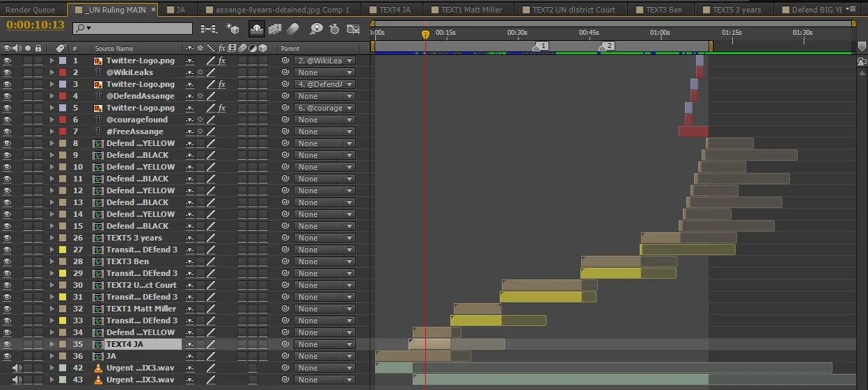Screen dimensions: 868x390
Task: Click parent pick whip for layer 1
Action: (x=285, y=60)
